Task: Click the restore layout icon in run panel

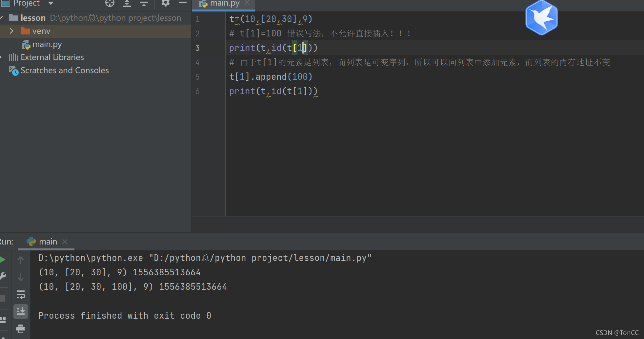Action: [3, 320]
